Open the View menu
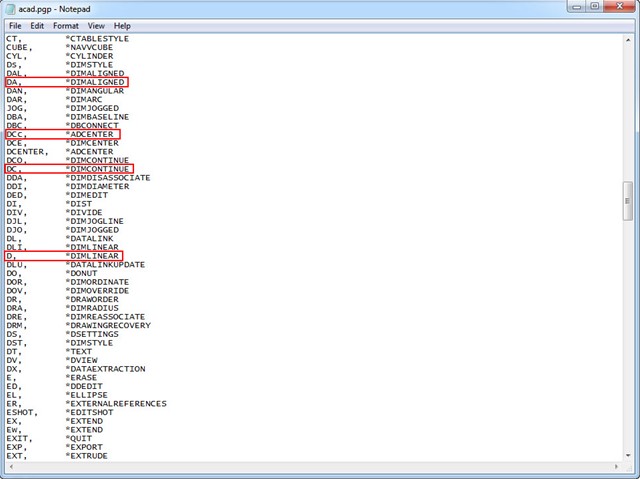This screenshot has height=479, width=640. pos(96,26)
